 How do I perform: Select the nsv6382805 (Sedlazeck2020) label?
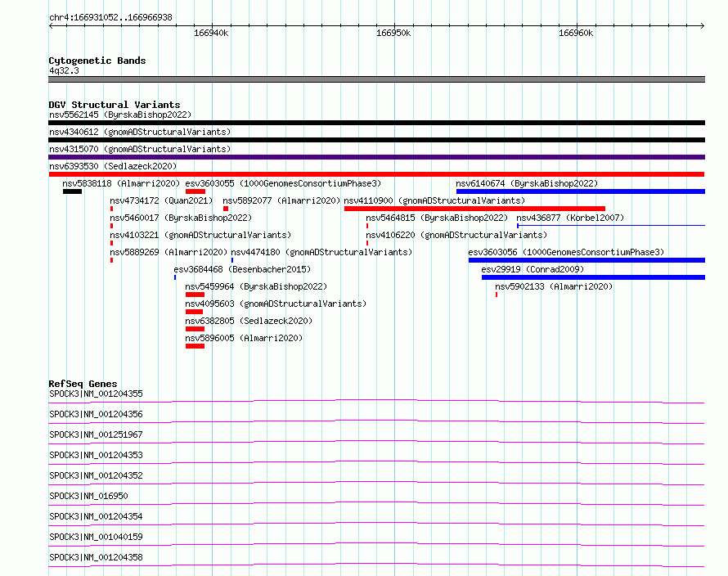pyautogui.click(x=249, y=321)
